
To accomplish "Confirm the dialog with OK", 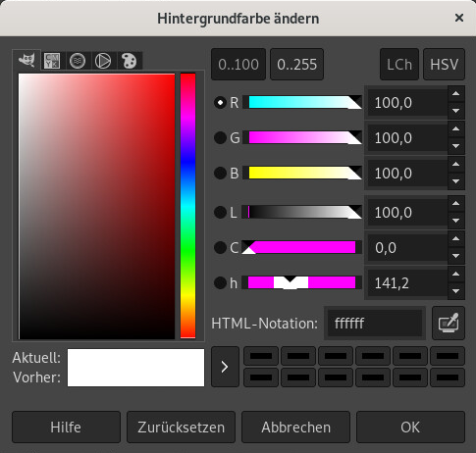I will click(410, 428).
